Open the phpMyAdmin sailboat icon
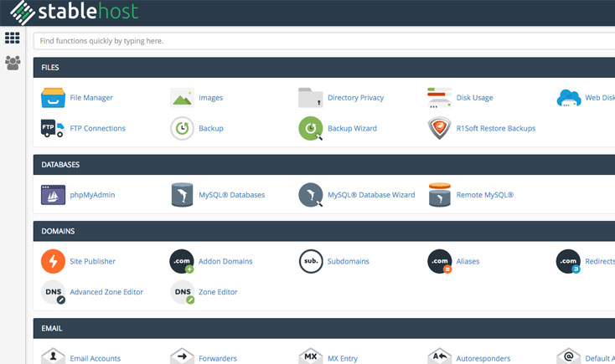This screenshot has width=615, height=364. coord(53,195)
